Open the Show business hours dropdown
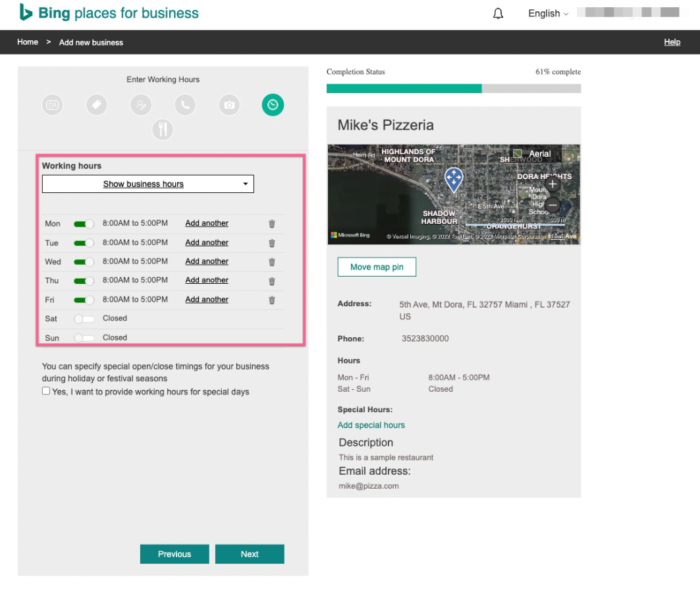The height and width of the screenshot is (592, 700). (x=148, y=184)
